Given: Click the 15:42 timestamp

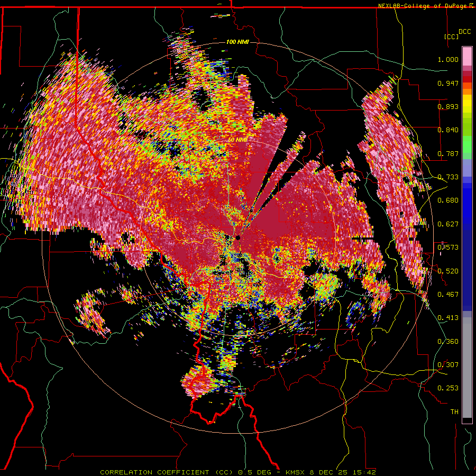Looking at the screenshot, I should [364, 472].
